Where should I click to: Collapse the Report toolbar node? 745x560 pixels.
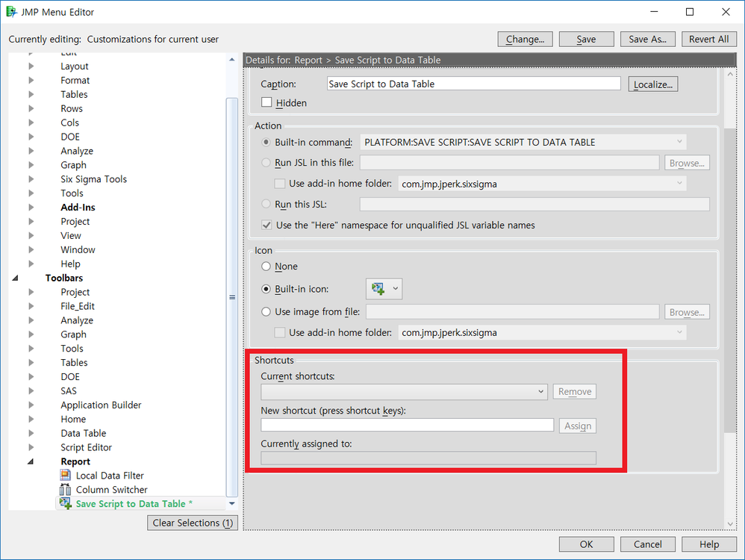[31, 461]
